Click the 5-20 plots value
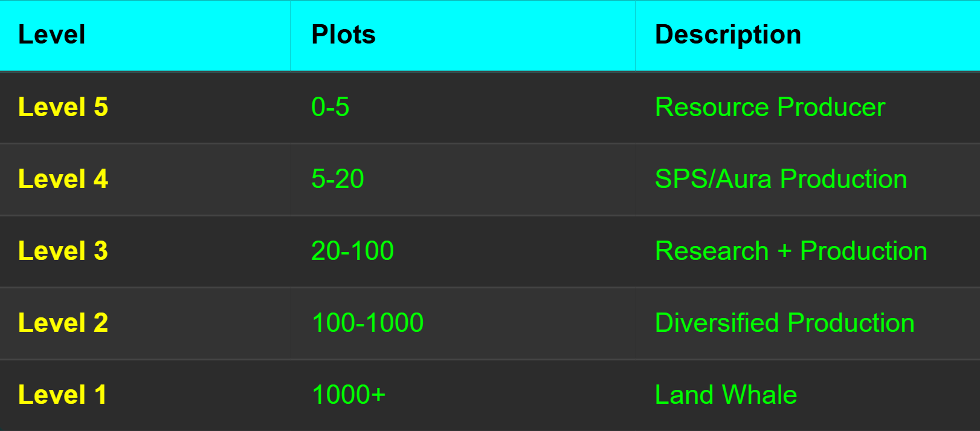This screenshot has width=980, height=431. point(338,179)
